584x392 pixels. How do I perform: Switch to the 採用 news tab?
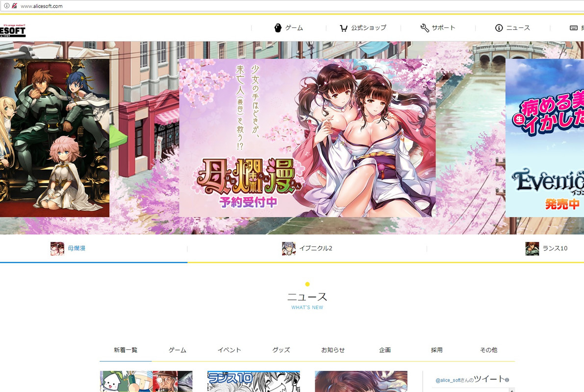437,350
